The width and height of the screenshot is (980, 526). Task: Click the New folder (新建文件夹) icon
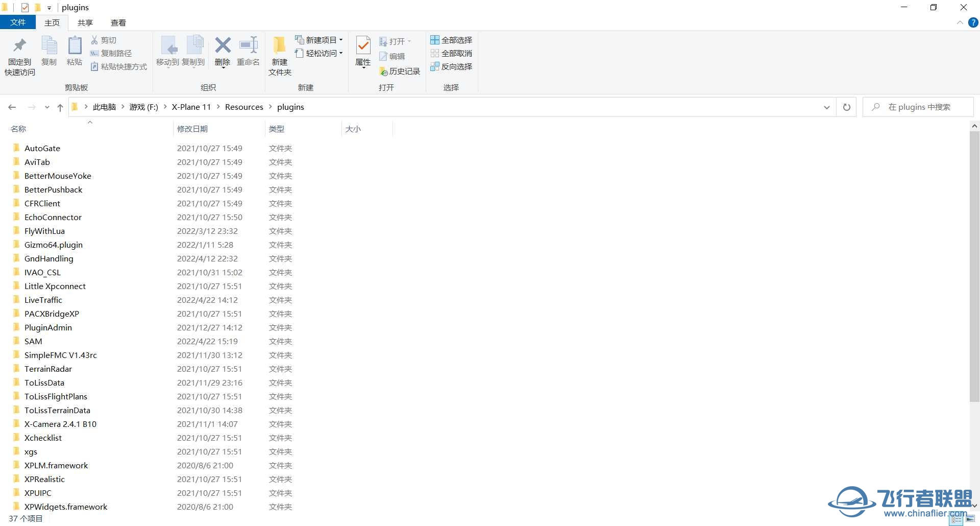point(279,45)
